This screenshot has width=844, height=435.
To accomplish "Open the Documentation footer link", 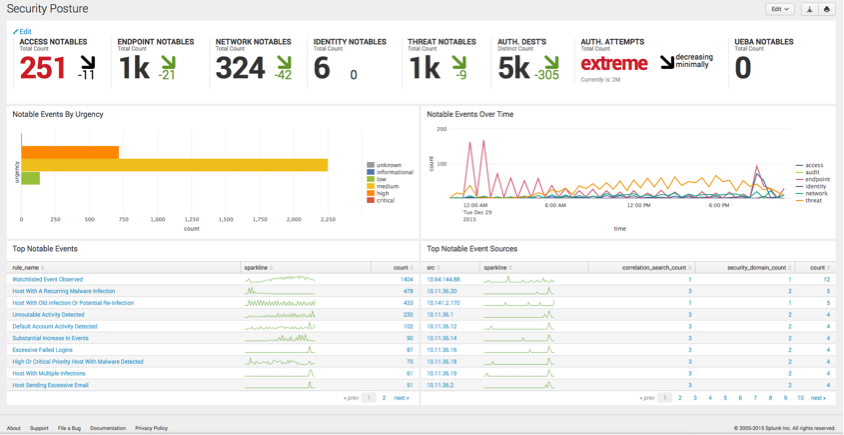I will [108, 428].
